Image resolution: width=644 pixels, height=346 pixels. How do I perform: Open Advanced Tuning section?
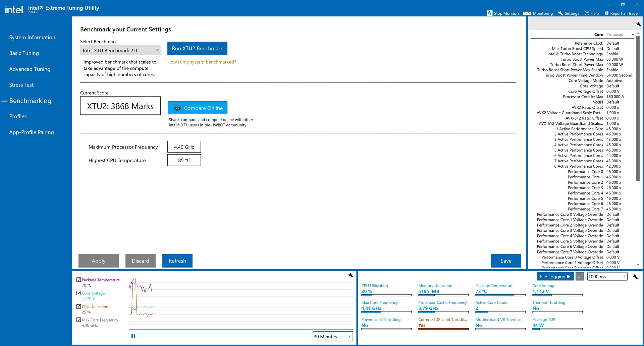coord(30,69)
